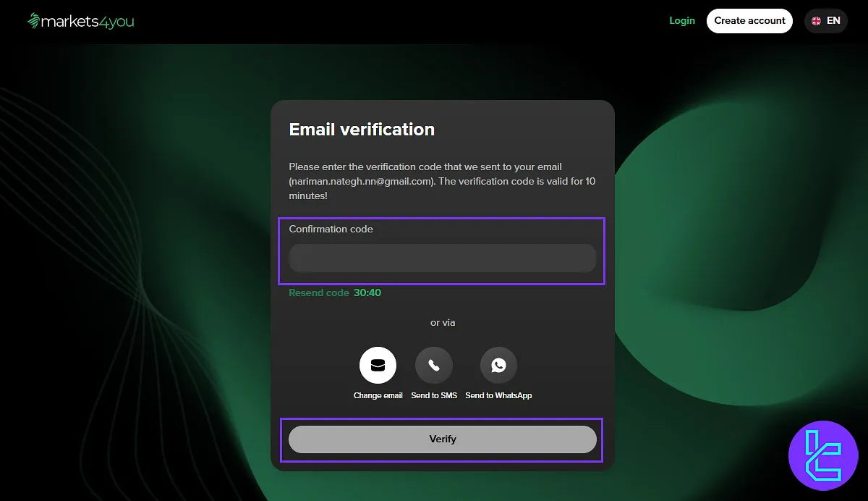Select the WhatsApp icon

click(x=498, y=365)
